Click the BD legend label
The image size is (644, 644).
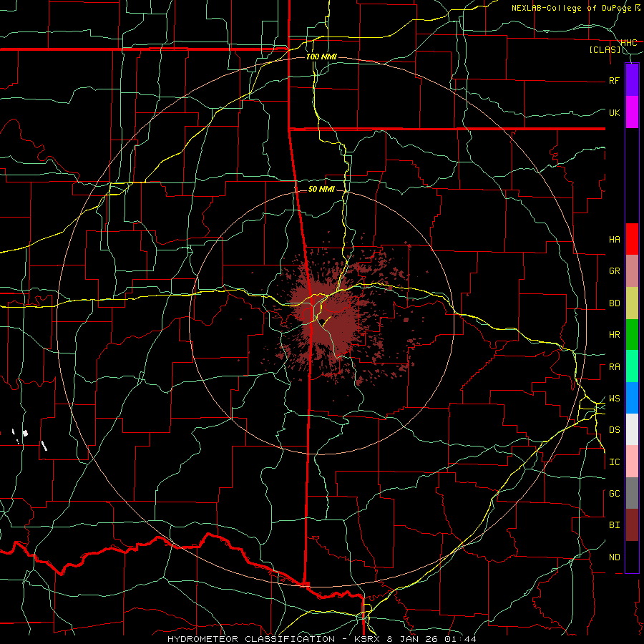[x=614, y=303]
